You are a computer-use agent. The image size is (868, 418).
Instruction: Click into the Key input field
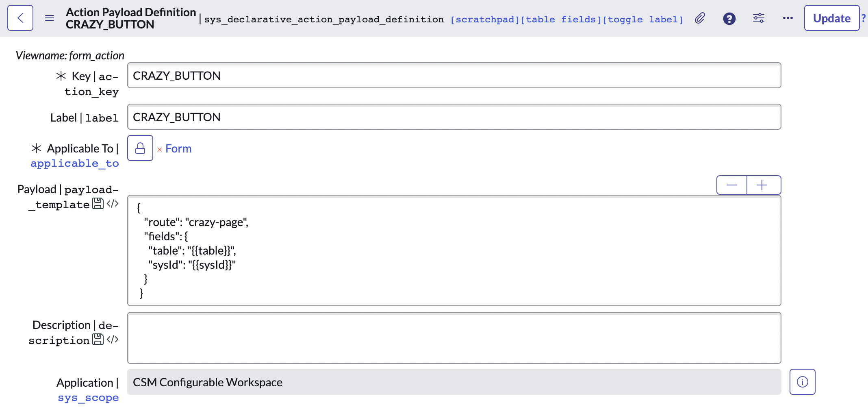click(x=454, y=76)
